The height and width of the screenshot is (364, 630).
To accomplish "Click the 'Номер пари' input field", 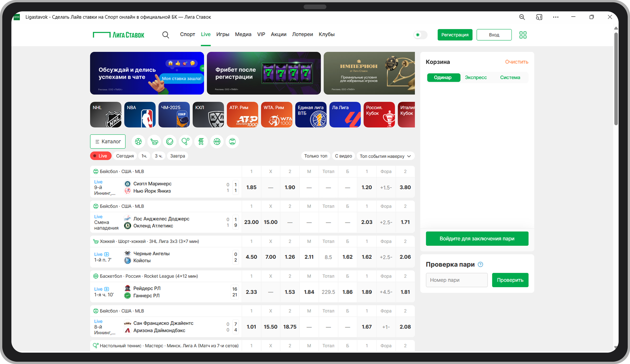I will click(457, 280).
